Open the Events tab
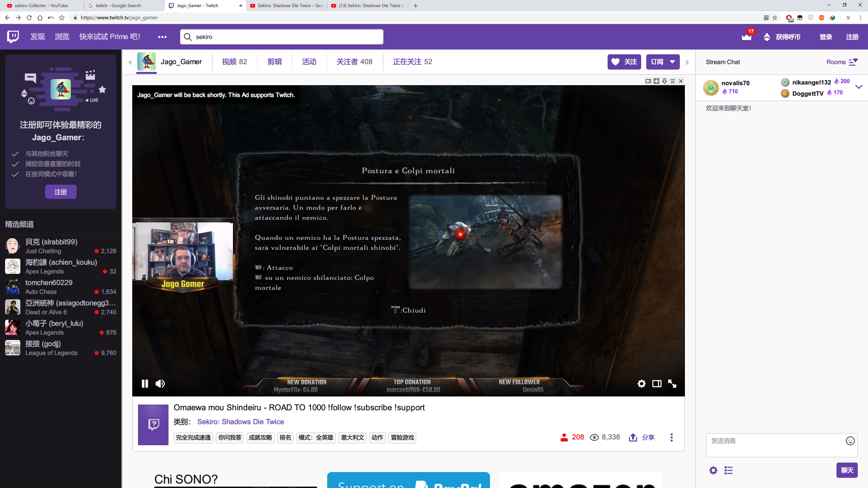 [309, 62]
